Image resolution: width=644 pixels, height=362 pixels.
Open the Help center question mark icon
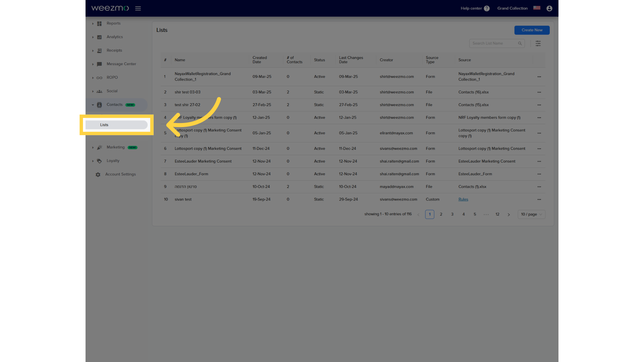pyautogui.click(x=487, y=8)
